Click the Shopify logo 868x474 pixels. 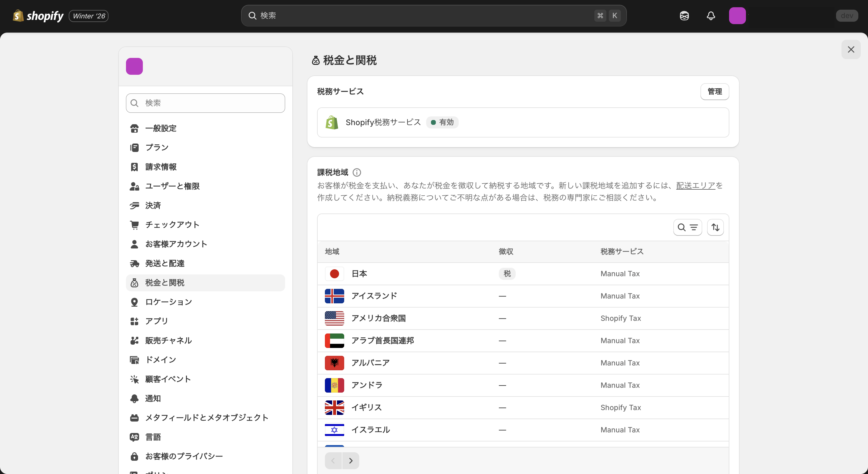click(x=37, y=15)
